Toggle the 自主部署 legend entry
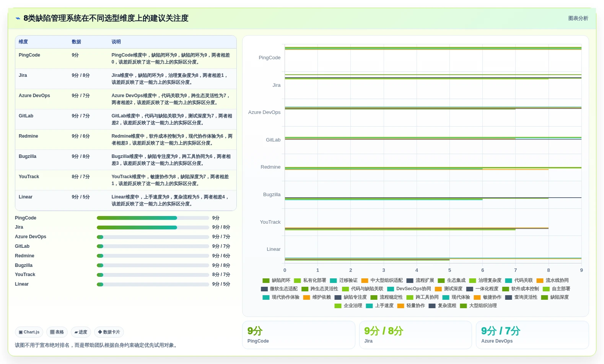This screenshot has width=604, height=364. [557, 289]
